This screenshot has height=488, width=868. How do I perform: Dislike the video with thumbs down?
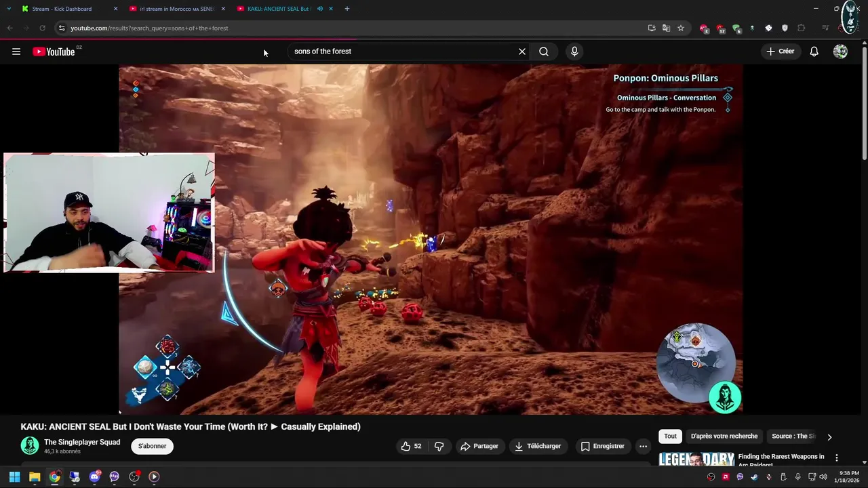tap(439, 446)
